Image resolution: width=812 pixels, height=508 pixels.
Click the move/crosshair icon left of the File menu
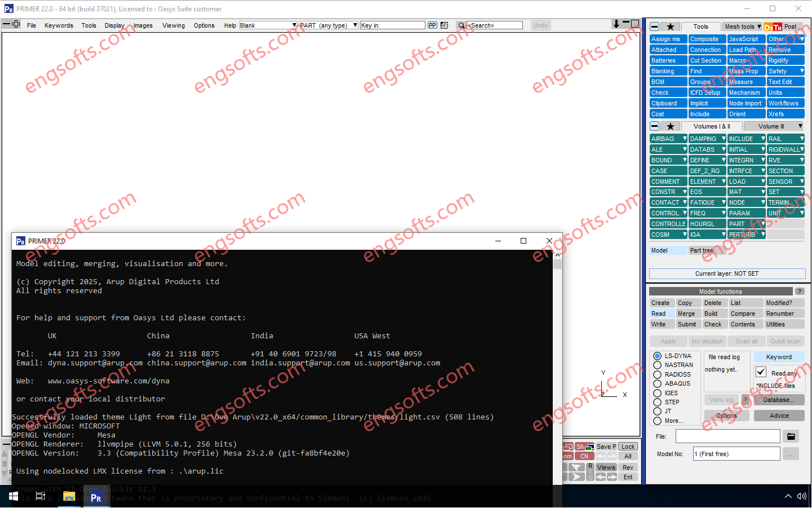pos(16,24)
